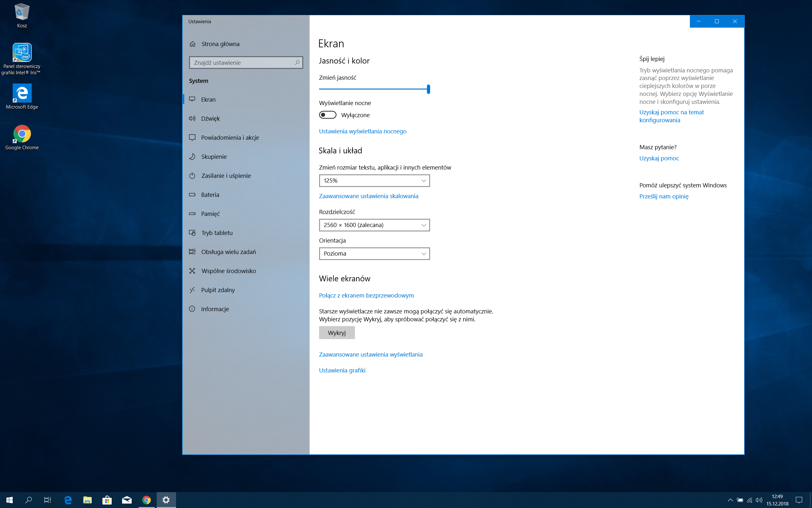The image size is (812, 508).
Task: Click the Wykryj button
Action: tap(337, 333)
